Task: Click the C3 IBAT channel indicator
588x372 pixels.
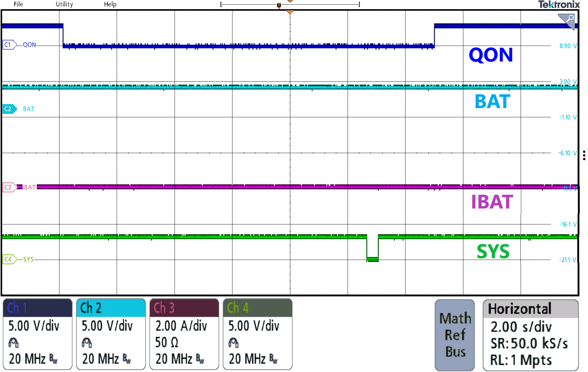Action: [x=9, y=187]
